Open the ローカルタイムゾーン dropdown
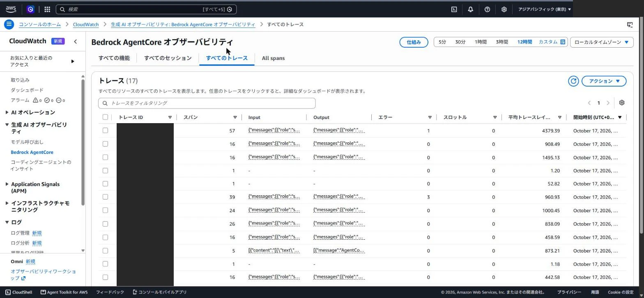 pyautogui.click(x=602, y=42)
